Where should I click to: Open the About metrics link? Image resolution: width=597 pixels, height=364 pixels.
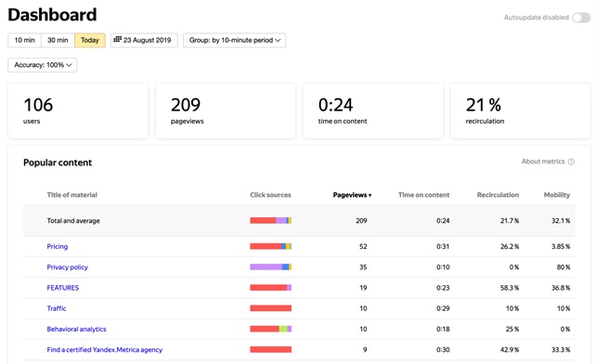click(543, 162)
